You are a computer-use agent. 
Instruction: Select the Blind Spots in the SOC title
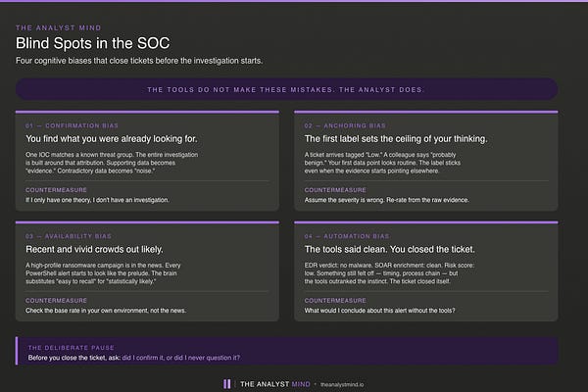(x=93, y=43)
